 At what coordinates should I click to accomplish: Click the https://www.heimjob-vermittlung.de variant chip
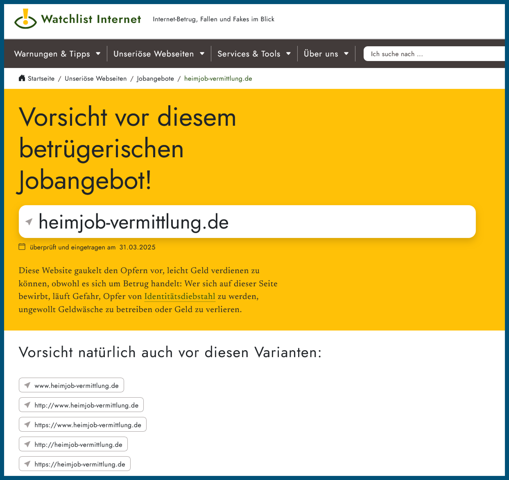pos(82,425)
